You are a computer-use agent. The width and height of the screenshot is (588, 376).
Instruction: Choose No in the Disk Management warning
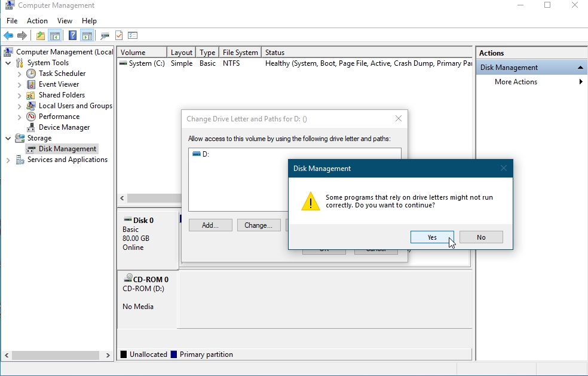click(x=481, y=237)
